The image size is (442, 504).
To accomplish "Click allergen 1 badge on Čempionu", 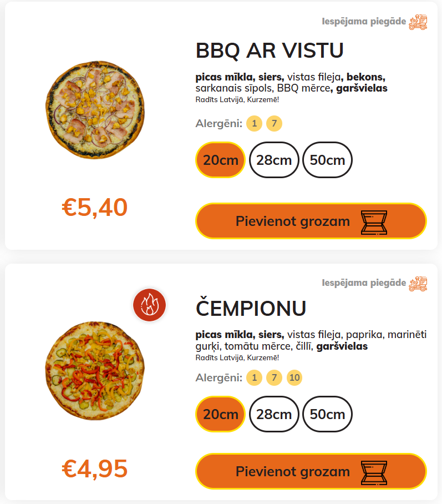I will 254,378.
